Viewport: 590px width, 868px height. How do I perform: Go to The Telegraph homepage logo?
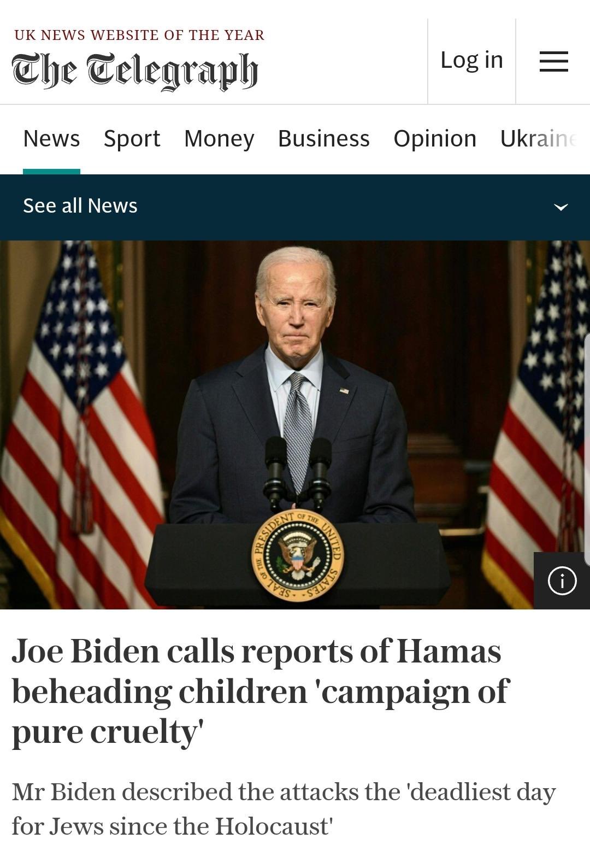[135, 71]
